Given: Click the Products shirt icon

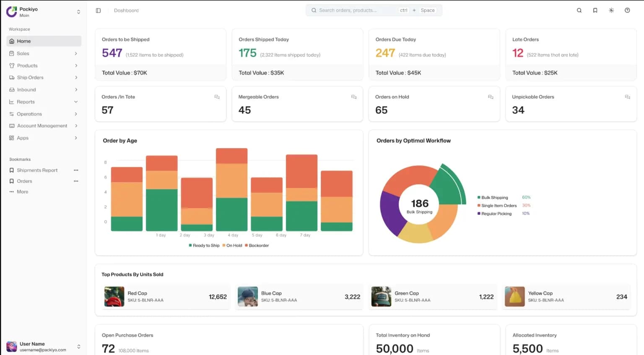Looking at the screenshot, I should [12, 65].
